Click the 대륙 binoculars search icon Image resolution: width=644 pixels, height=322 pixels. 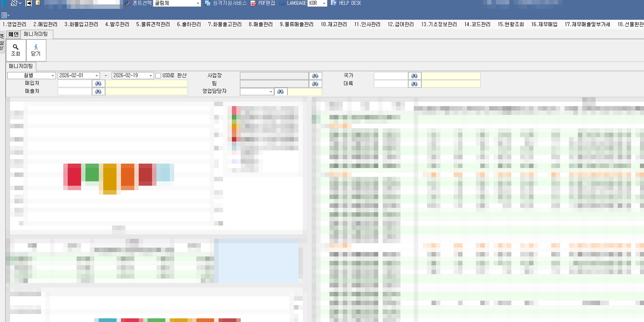coord(414,84)
